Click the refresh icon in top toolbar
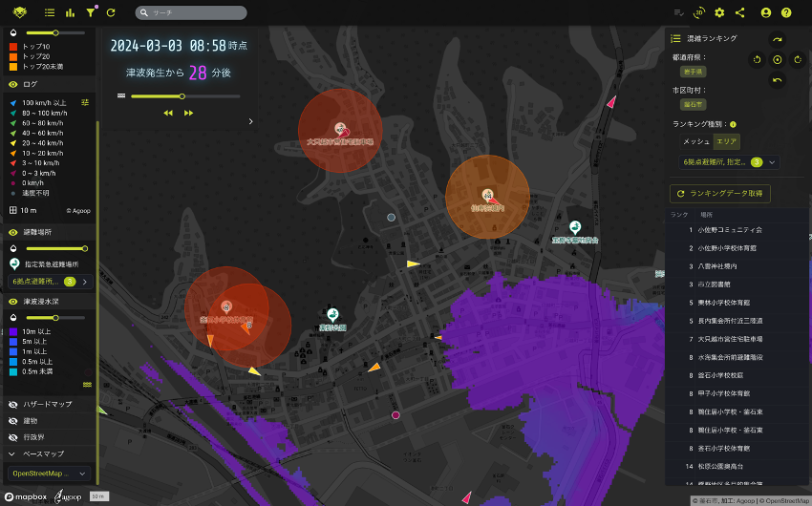The width and height of the screenshot is (812, 506). pyautogui.click(x=111, y=12)
